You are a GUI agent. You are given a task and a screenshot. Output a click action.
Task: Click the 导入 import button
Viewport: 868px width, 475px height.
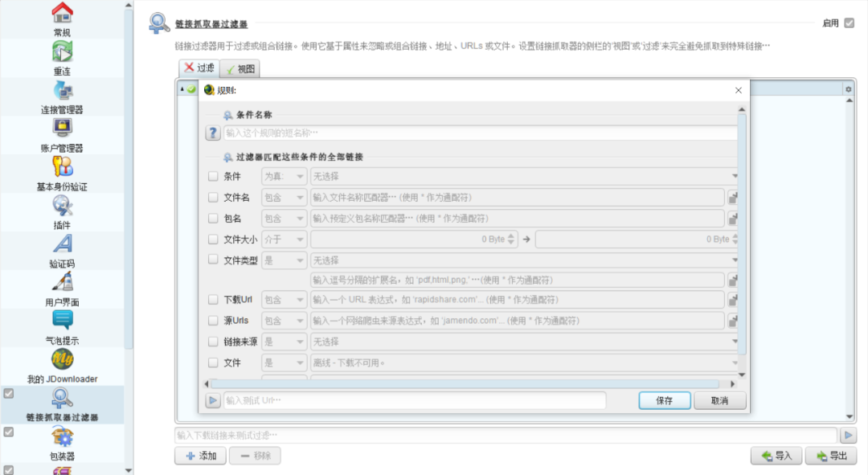coord(776,456)
